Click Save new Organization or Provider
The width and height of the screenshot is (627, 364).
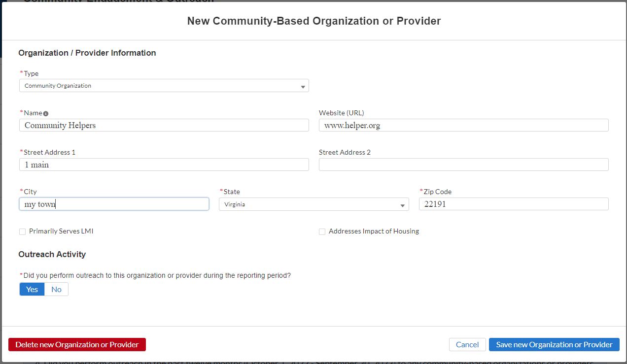554,345
